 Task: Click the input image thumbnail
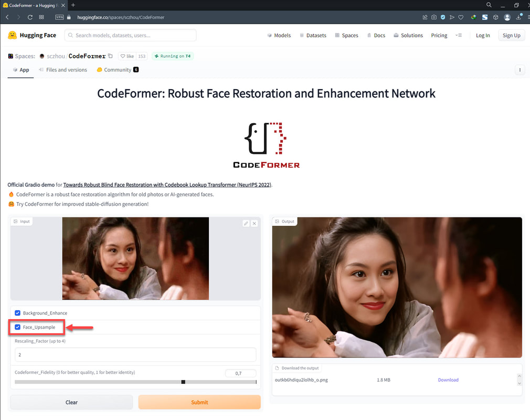pyautogui.click(x=135, y=258)
